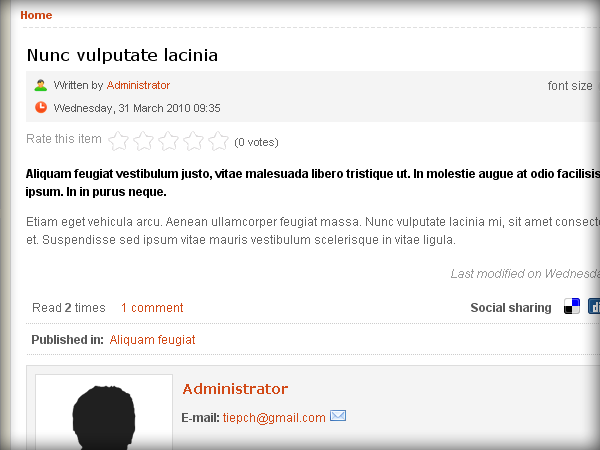
Task: Go to the Home breadcrumb link
Action: (36, 15)
